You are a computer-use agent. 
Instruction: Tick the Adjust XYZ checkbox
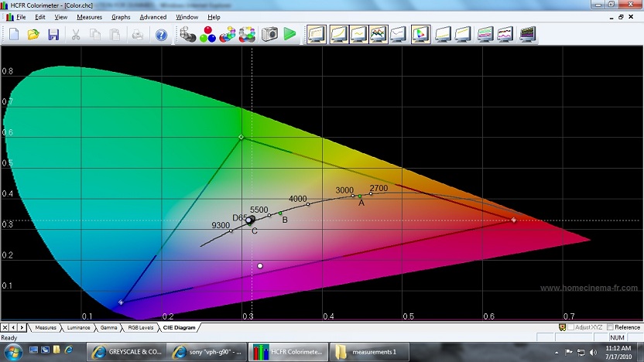click(x=571, y=327)
